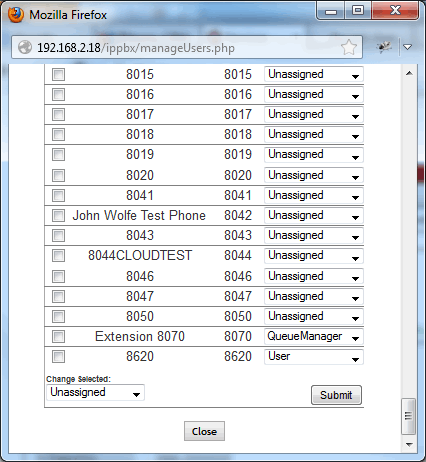Expand the role dropdown for 8046

click(x=314, y=276)
